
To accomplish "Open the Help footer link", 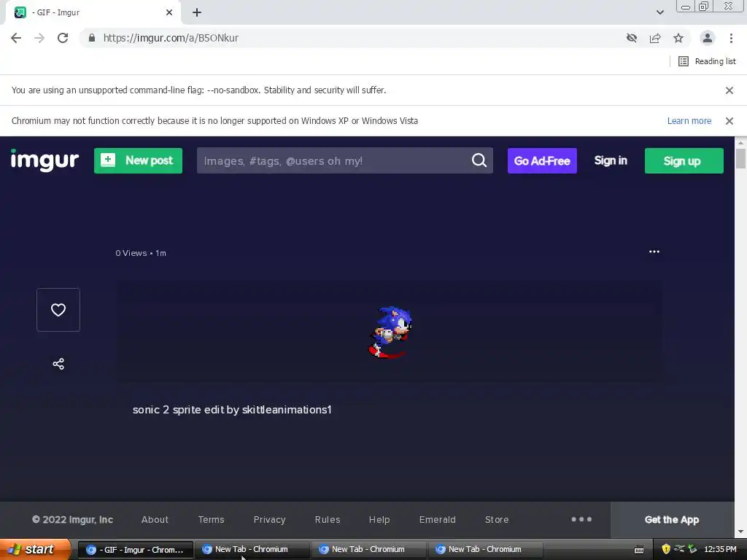I will pyautogui.click(x=379, y=519).
